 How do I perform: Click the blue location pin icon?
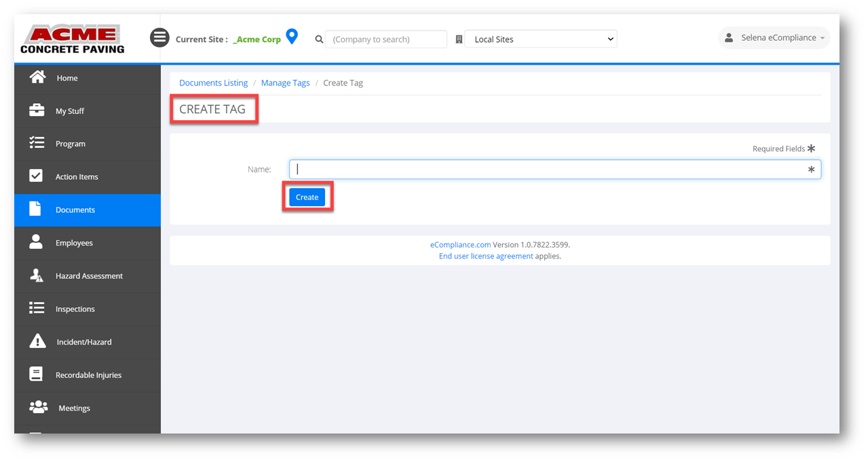292,37
